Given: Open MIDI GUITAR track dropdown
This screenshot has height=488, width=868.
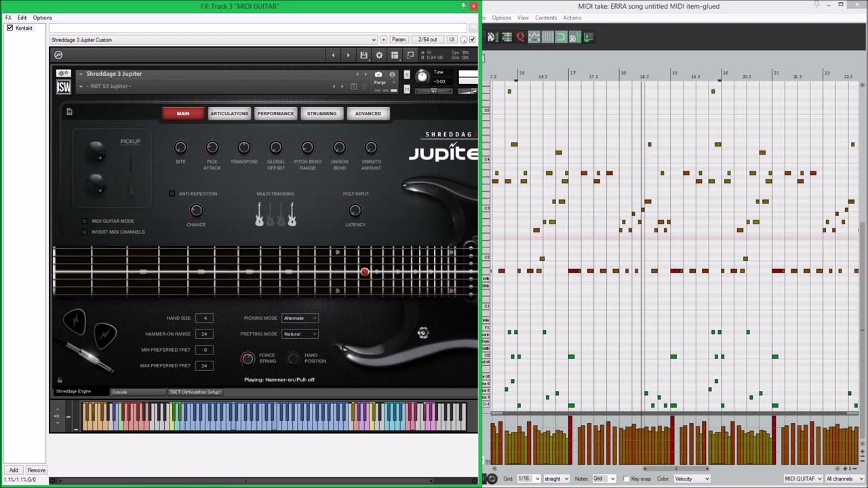Looking at the screenshot, I should pos(803,479).
